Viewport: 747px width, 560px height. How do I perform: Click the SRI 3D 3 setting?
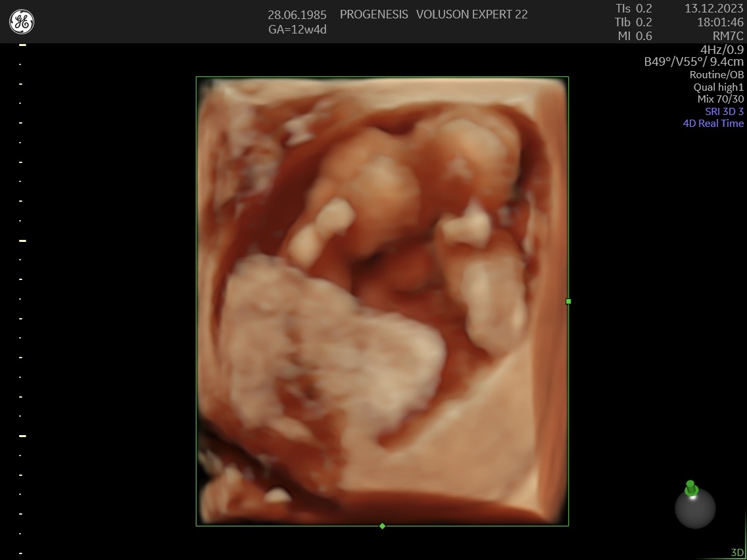pyautogui.click(x=724, y=111)
